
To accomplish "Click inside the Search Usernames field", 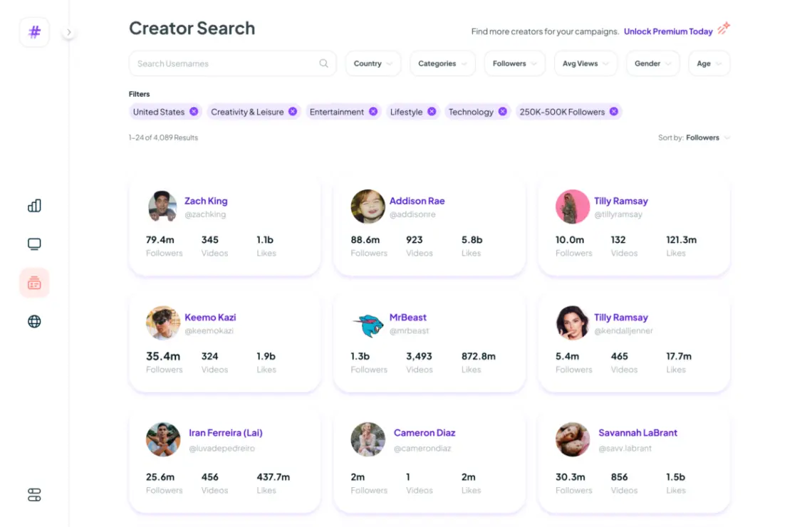I will pyautogui.click(x=214, y=63).
